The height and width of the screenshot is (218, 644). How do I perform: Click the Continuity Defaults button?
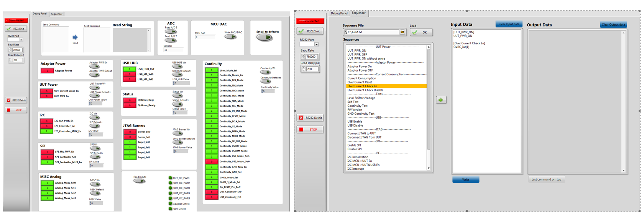tap(266, 81)
